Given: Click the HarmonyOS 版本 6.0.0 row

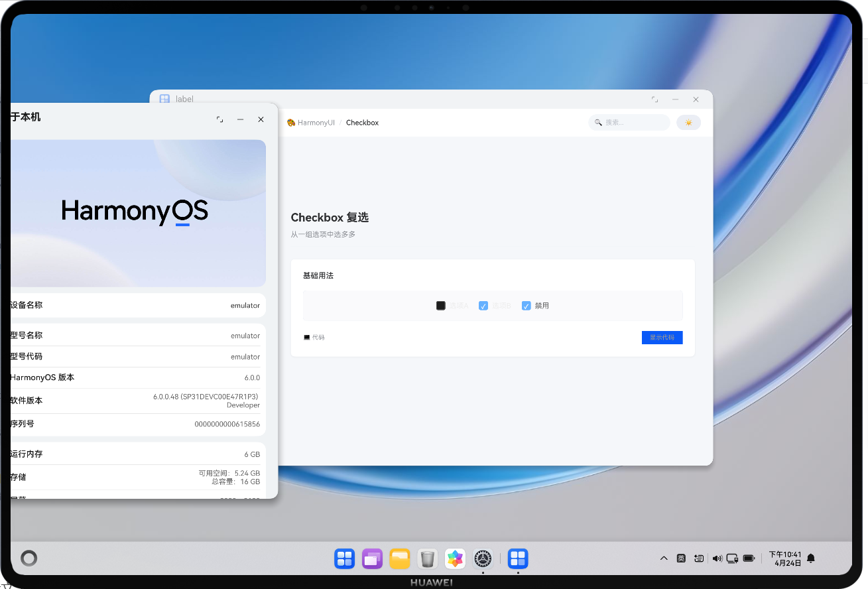Looking at the screenshot, I should (138, 377).
